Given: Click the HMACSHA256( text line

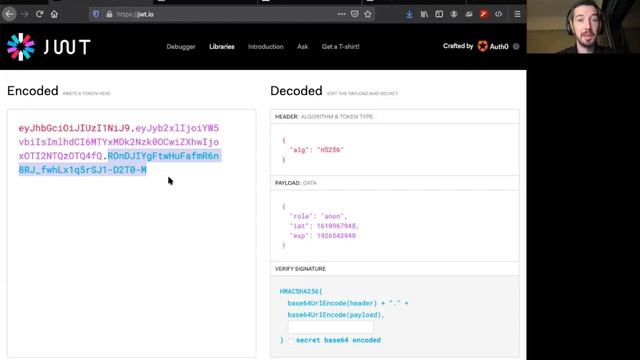Looking at the screenshot, I should pos(301,291).
